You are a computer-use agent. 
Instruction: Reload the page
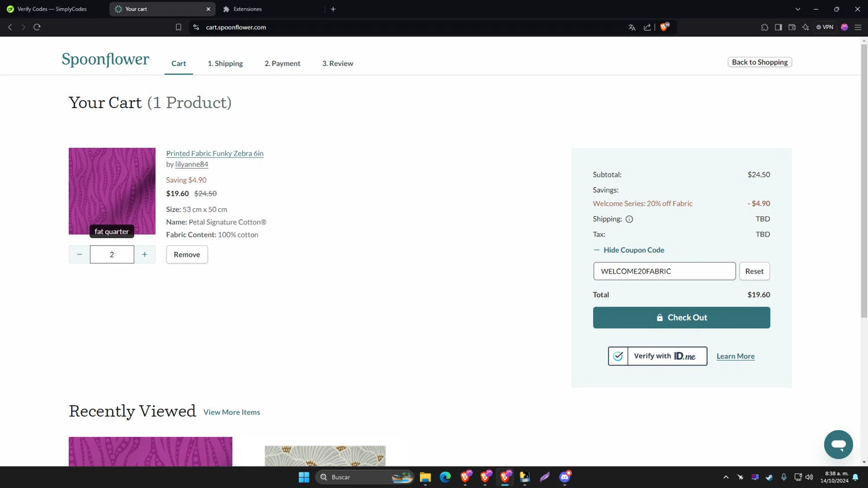point(37,27)
